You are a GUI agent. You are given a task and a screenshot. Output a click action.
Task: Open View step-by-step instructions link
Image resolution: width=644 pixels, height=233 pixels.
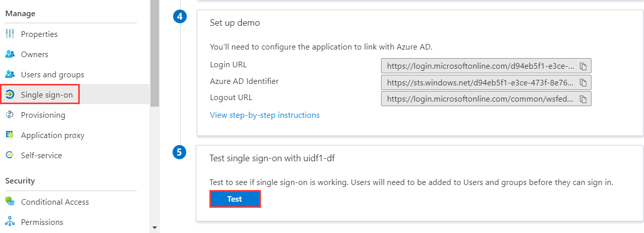point(264,115)
